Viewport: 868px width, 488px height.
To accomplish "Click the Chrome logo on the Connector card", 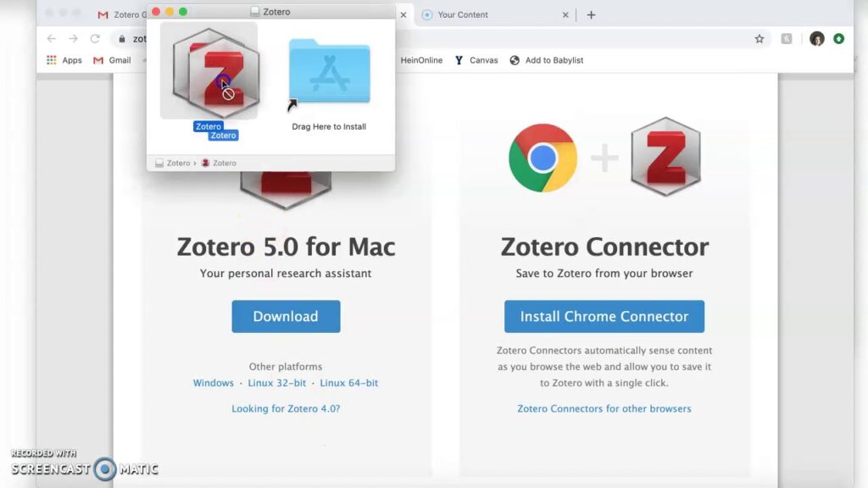I will point(542,158).
